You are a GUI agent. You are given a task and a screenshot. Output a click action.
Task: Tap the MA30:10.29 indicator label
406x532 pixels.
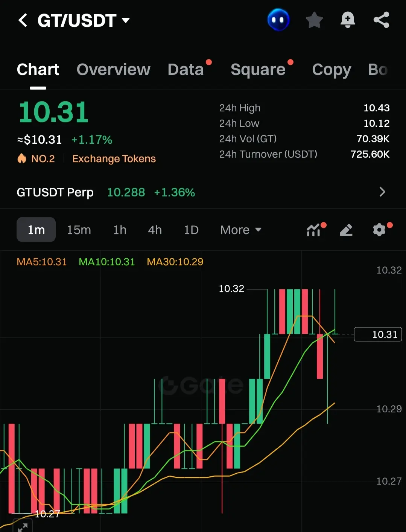coord(175,262)
